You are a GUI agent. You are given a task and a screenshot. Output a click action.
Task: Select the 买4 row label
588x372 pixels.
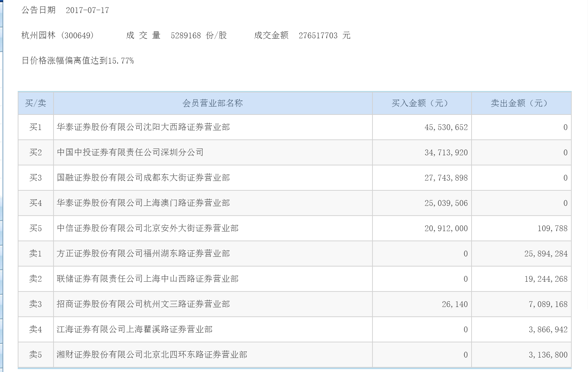[36, 203]
